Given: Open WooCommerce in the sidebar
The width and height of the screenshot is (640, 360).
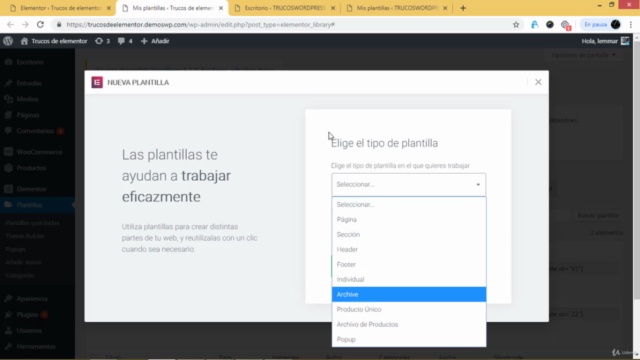Looking at the screenshot, I should point(39,152).
